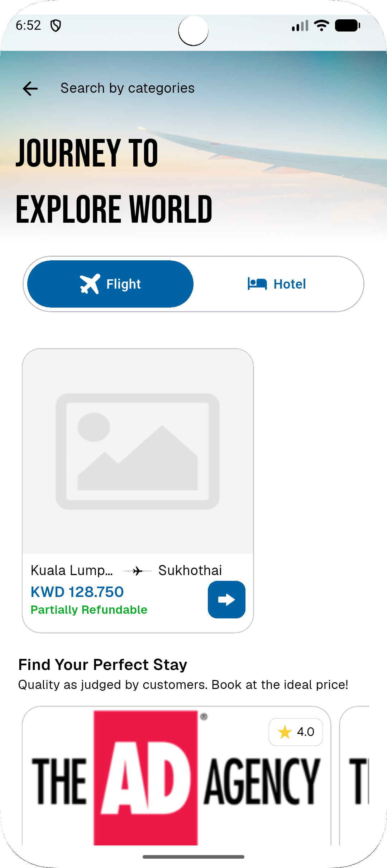Viewport: 387px width, 868px height.
Task: Tap the KWD 128.750 price
Action: 77,592
